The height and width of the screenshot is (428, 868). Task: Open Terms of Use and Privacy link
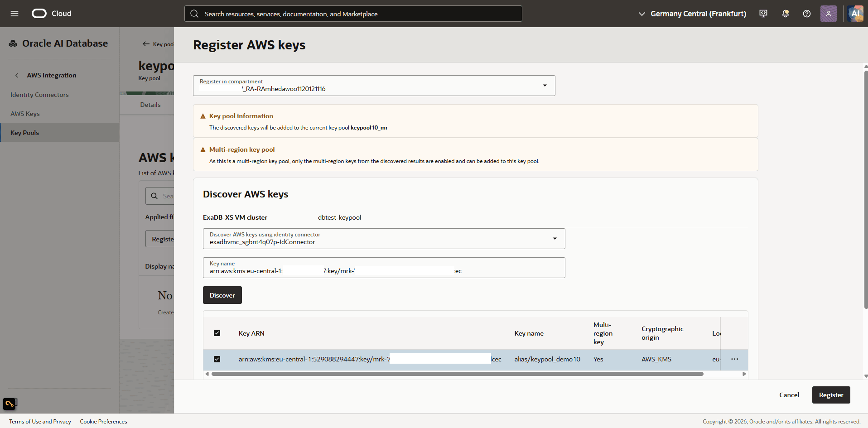tap(40, 422)
